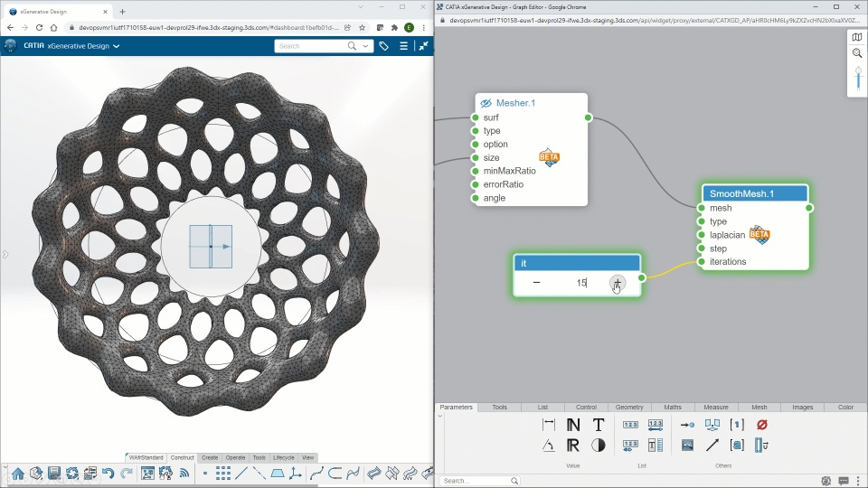Click the SmoothMesh.1 iterations input port
The height and width of the screenshot is (488, 868).
coord(702,262)
